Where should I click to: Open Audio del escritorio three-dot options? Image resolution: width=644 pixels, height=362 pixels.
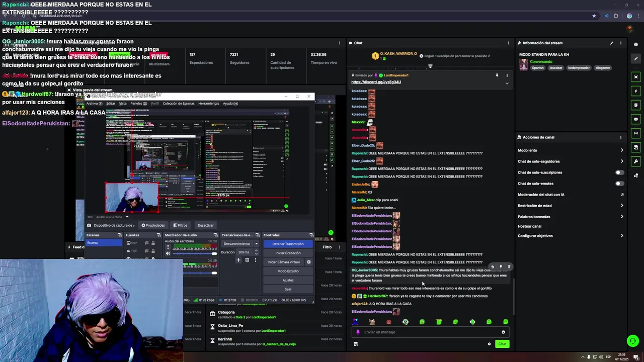click(168, 247)
